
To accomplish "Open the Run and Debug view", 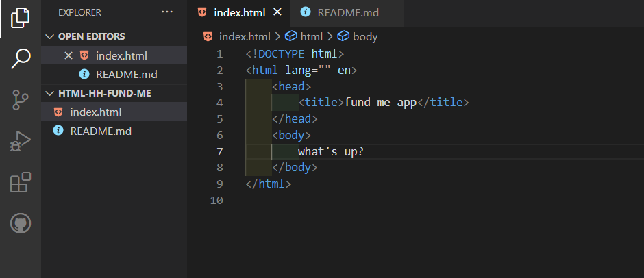I will [20, 142].
